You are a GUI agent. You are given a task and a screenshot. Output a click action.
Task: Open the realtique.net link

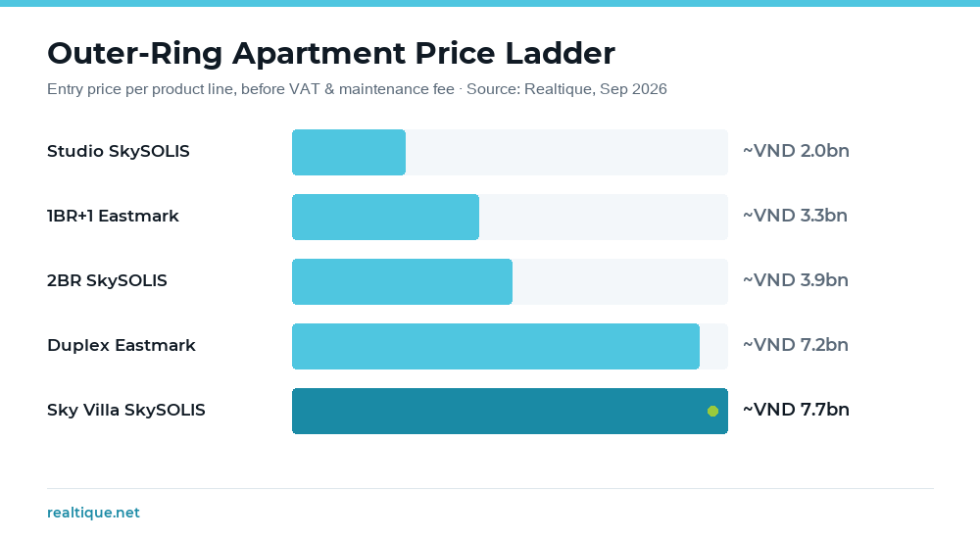93,513
